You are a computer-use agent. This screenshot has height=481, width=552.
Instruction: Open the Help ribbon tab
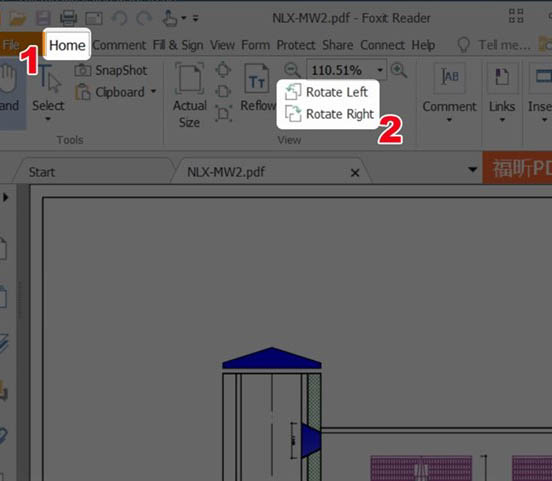point(423,45)
